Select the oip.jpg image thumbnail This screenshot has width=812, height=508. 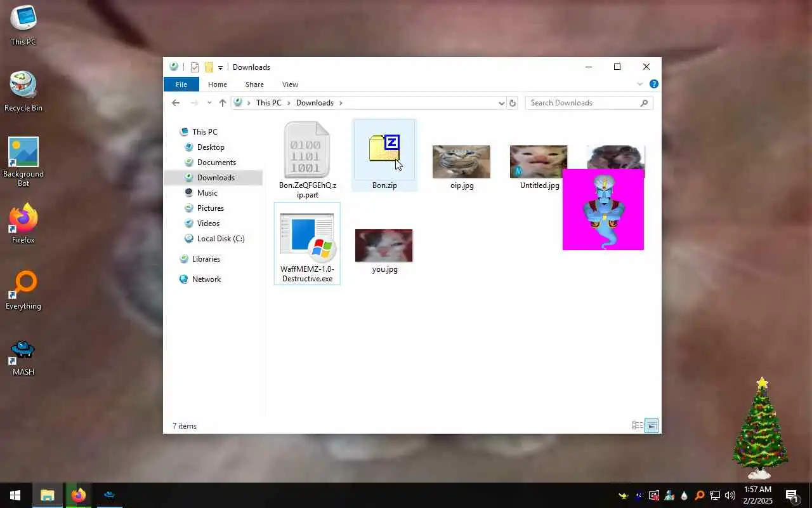pos(461,162)
